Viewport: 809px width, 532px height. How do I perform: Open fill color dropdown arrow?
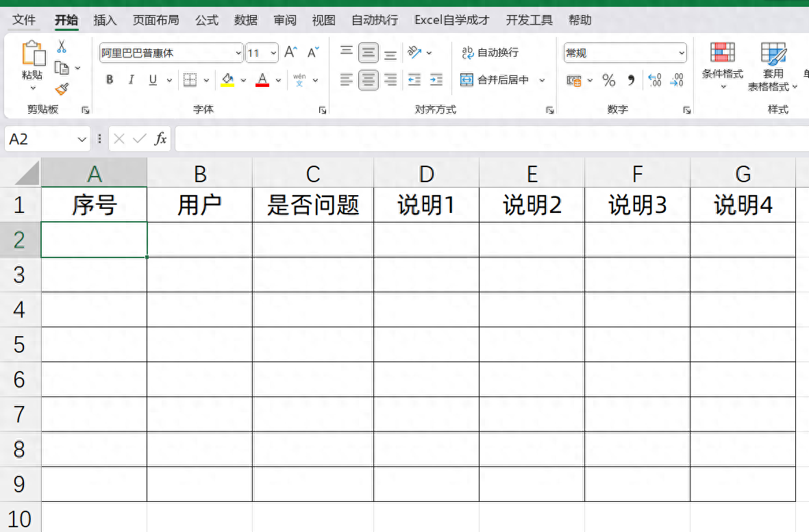pyautogui.click(x=243, y=80)
